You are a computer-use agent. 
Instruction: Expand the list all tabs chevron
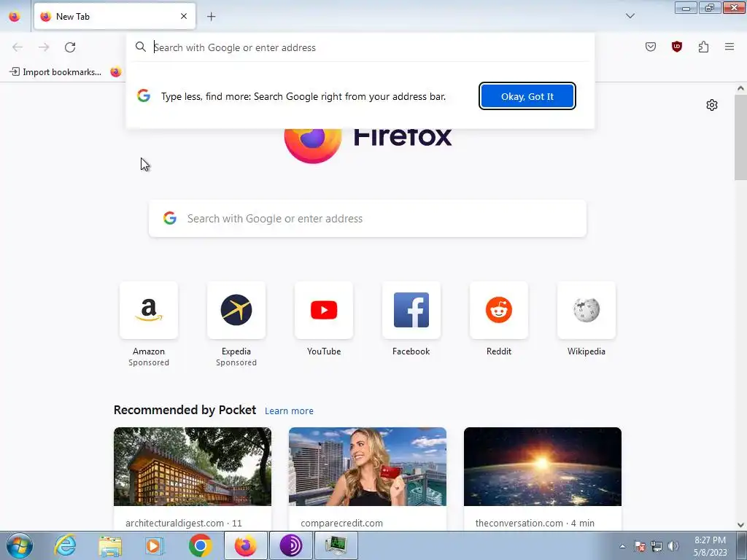click(630, 16)
